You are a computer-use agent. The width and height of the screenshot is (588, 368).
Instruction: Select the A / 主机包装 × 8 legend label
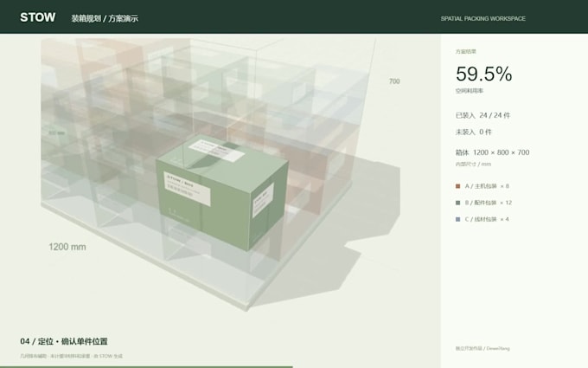(x=487, y=186)
